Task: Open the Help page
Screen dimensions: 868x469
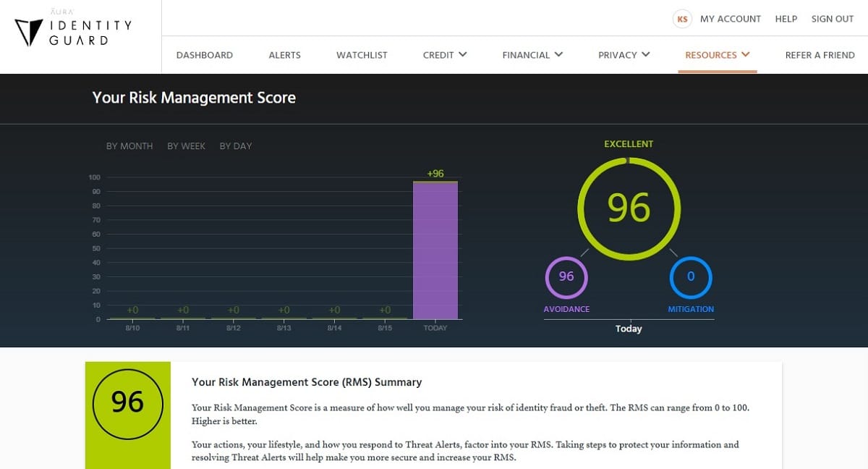Action: coord(786,19)
